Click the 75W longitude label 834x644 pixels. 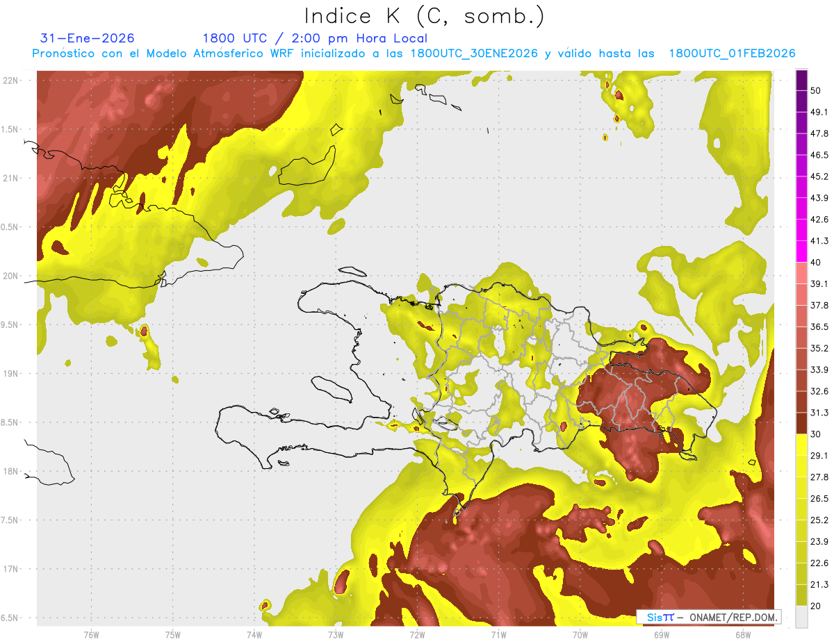pyautogui.click(x=172, y=634)
